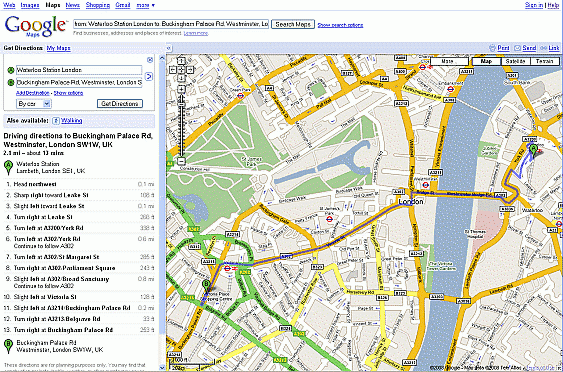Click Green Park underground symbol on map

click(x=241, y=96)
